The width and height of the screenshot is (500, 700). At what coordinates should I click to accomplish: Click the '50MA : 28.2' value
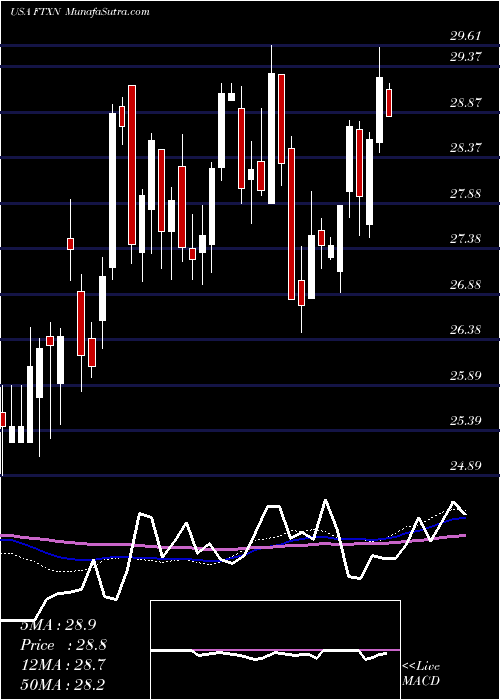pyautogui.click(x=64, y=684)
